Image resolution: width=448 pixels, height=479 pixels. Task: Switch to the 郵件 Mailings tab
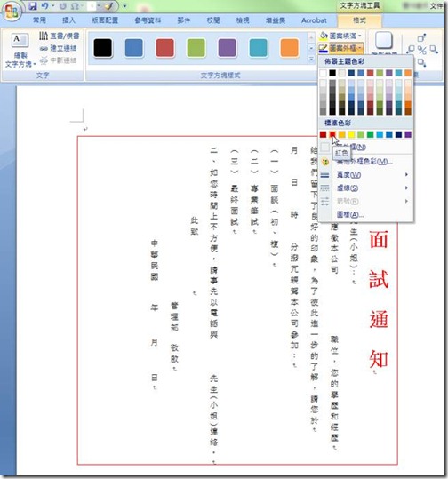point(184,20)
